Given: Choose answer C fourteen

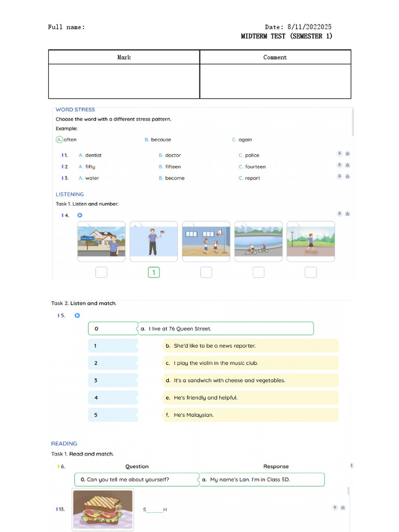Looking at the screenshot, I should click(252, 167).
